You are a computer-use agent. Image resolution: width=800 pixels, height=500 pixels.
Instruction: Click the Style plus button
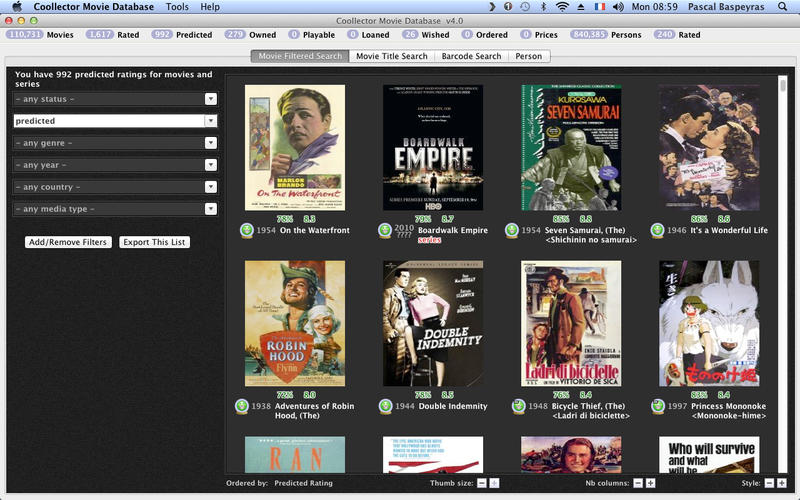(x=782, y=483)
